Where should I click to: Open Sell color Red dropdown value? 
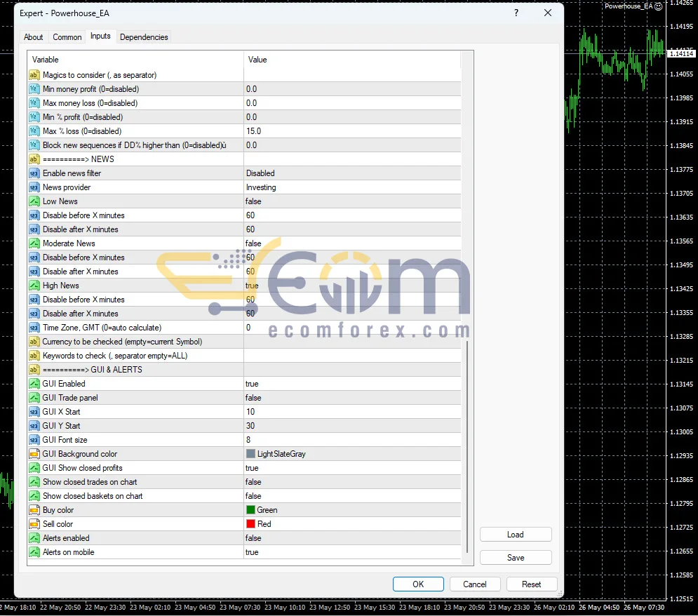352,524
